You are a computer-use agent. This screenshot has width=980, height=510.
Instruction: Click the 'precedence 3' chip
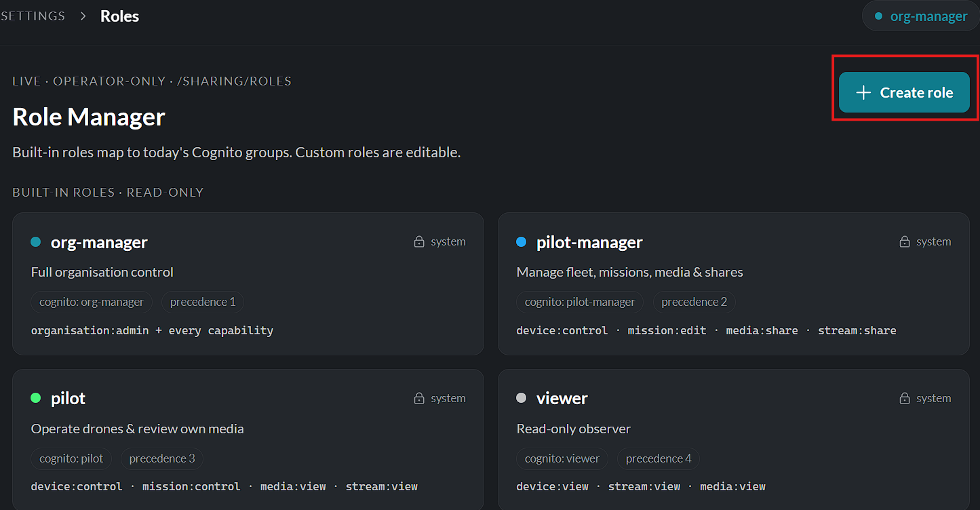[162, 458]
